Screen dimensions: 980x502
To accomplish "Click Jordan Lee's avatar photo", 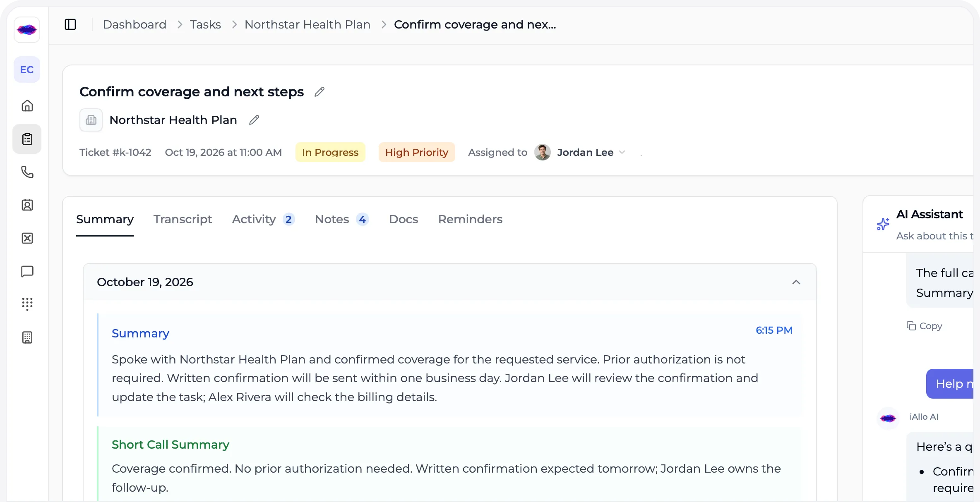I will point(542,152).
